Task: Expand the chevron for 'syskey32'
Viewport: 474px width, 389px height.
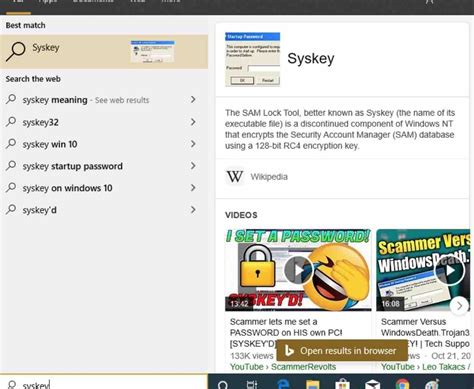Action: 193,122
